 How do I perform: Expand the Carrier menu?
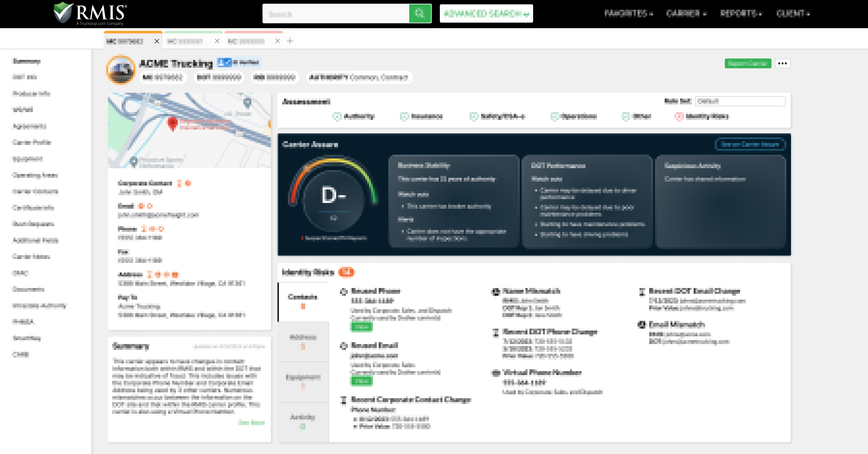tap(686, 14)
